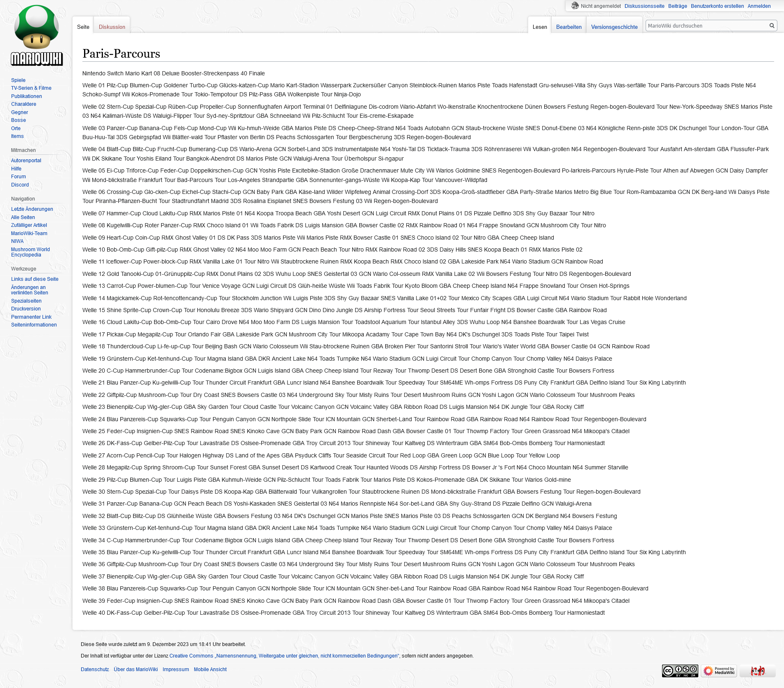Click the MarioWiki mushroom logo
The width and height of the screenshot is (784, 688).
point(36,35)
